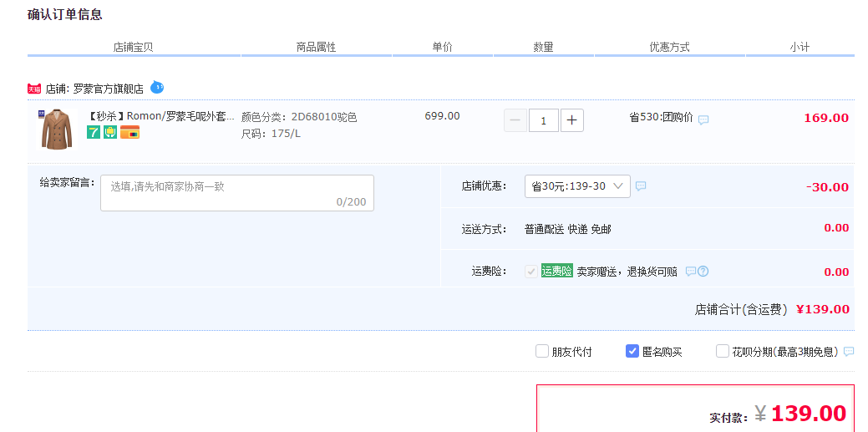Screen dimensions: 868x432
Task: Open the 罗蒙官方旗舰店 store link
Action: tap(108, 89)
